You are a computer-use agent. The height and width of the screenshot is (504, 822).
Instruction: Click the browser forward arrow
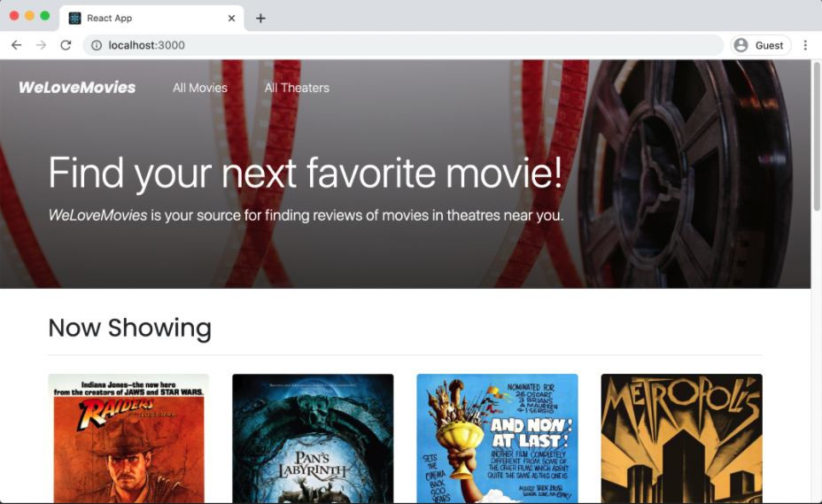[x=41, y=45]
